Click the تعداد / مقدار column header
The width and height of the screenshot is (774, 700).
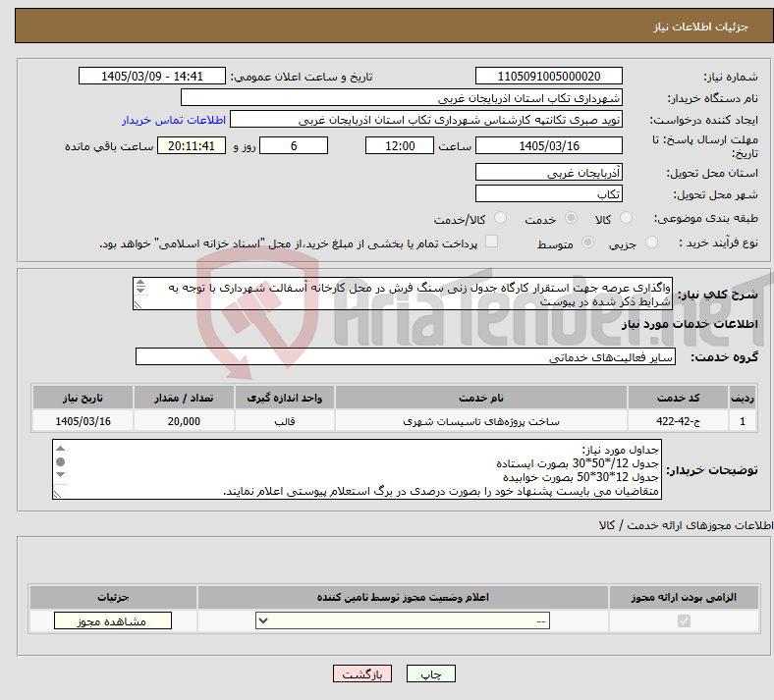point(184,398)
